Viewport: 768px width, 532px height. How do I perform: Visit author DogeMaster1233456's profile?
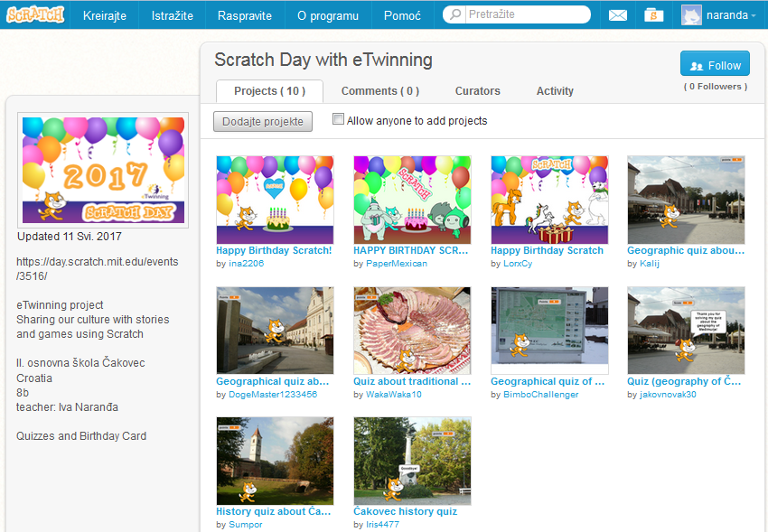(x=273, y=395)
